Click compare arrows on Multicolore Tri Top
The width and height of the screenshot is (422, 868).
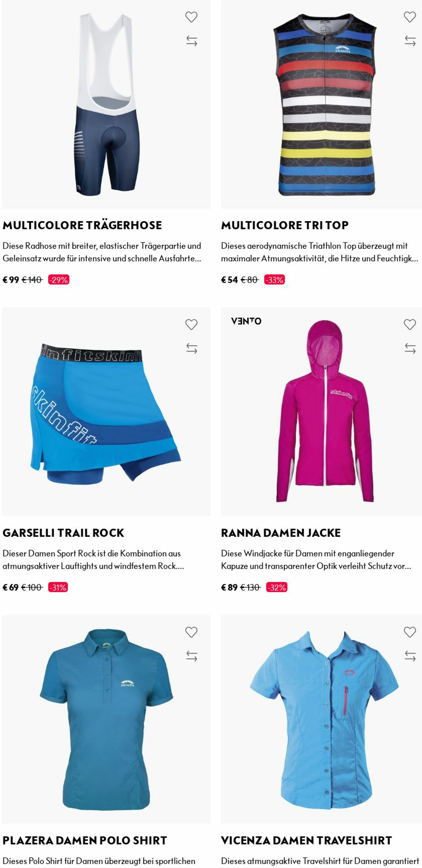coord(410,41)
